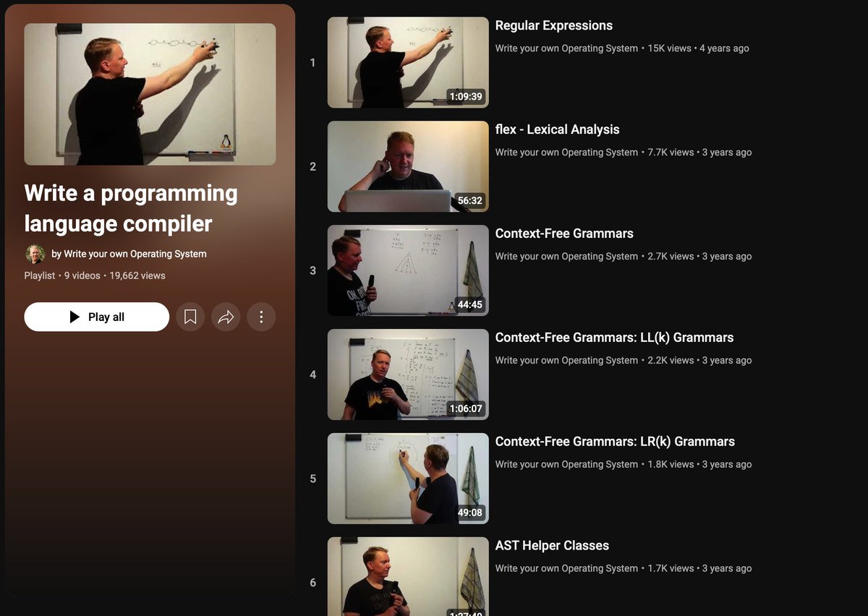Open channel name under flex - Lexical Analysis
The image size is (868, 616).
click(x=566, y=153)
